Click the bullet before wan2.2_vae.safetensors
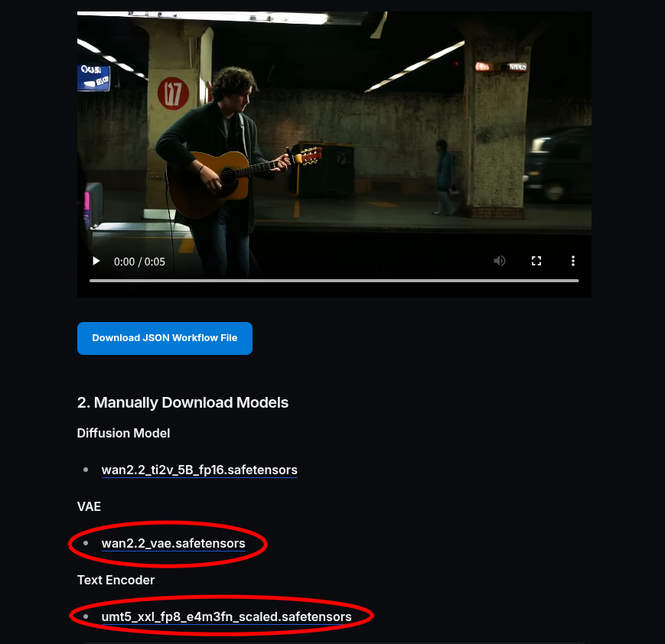The image size is (665, 644). point(86,543)
